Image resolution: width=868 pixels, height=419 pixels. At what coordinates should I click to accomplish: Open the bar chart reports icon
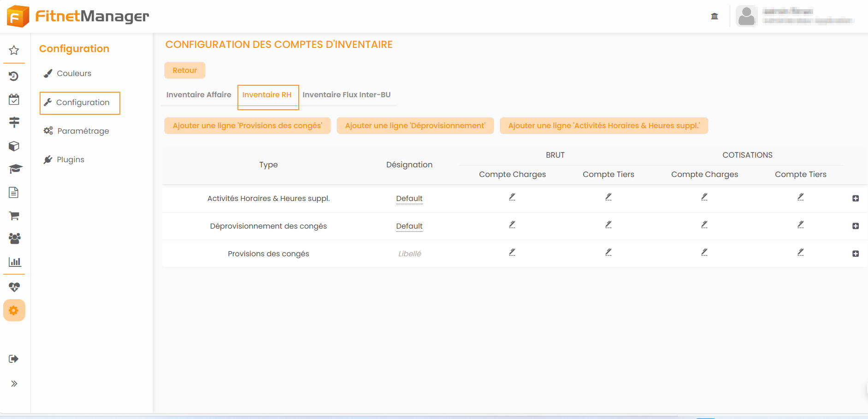15,262
